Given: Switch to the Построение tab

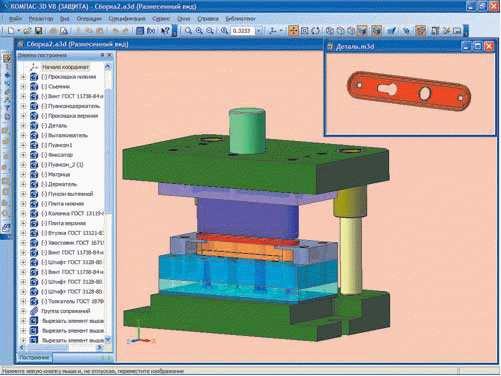Looking at the screenshot, I should 34,357.
